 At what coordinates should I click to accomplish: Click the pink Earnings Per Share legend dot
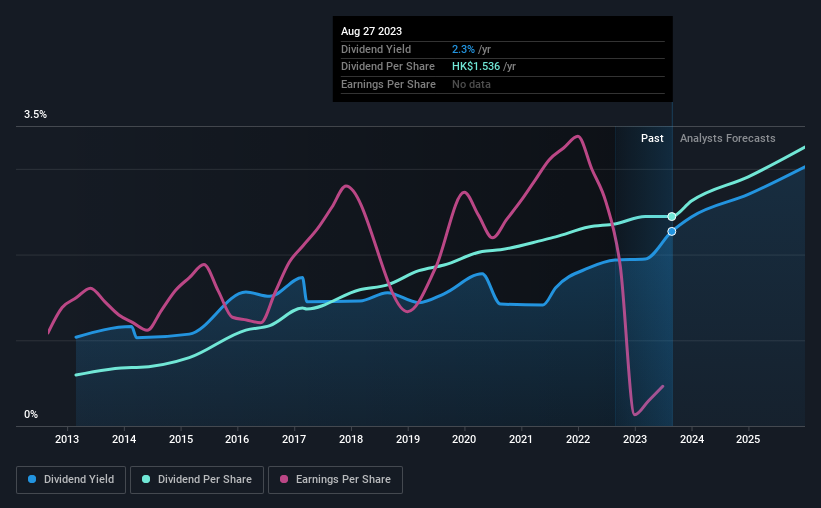coord(284,479)
